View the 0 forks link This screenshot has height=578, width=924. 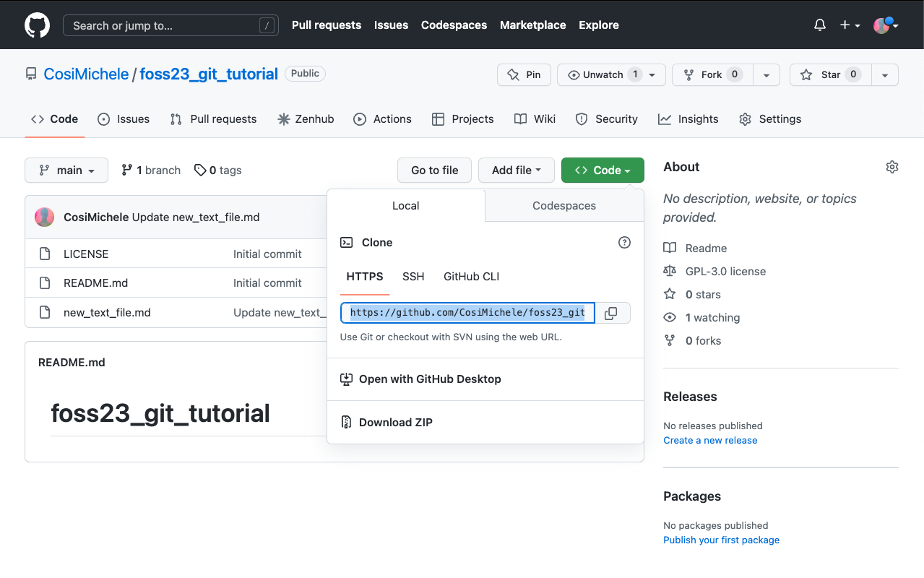click(693, 341)
